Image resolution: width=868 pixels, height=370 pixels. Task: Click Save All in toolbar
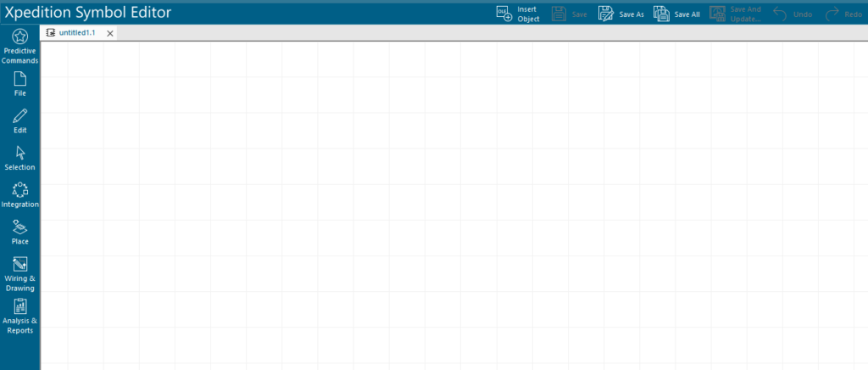click(x=676, y=14)
